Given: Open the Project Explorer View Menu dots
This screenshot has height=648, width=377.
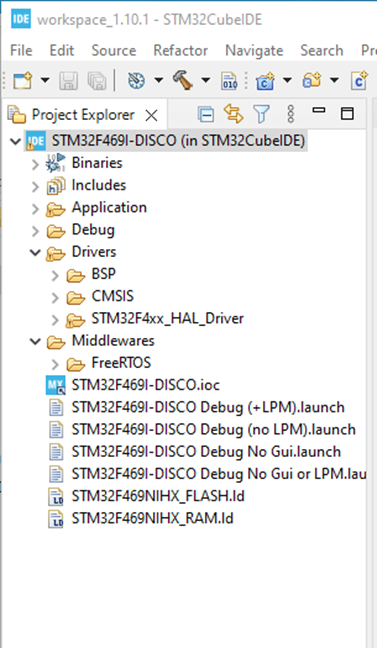Looking at the screenshot, I should (x=291, y=114).
